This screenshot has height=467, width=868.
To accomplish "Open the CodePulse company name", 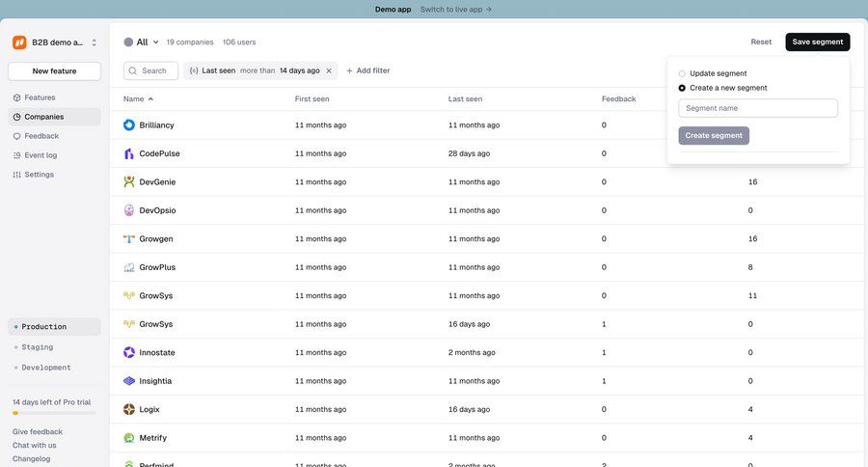I will click(159, 153).
